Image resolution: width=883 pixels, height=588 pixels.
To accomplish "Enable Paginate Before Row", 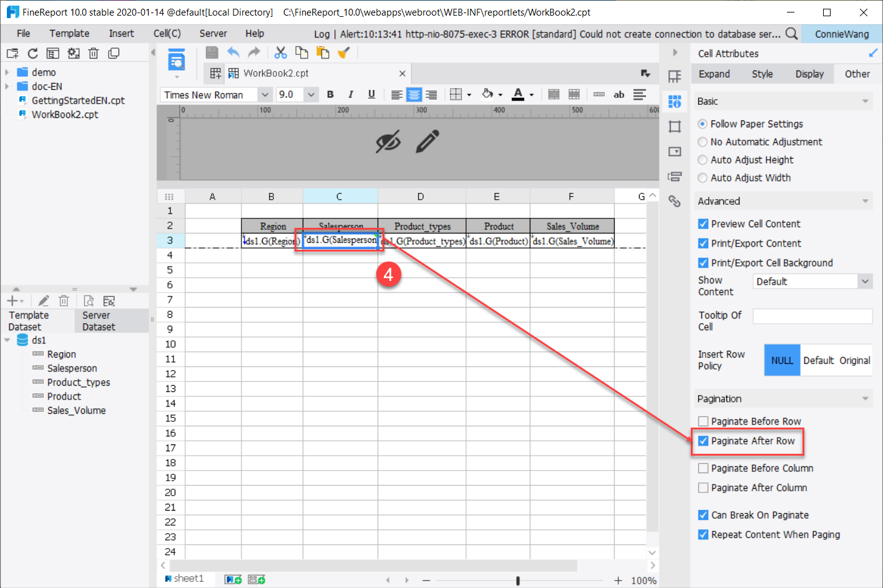I will (x=704, y=421).
